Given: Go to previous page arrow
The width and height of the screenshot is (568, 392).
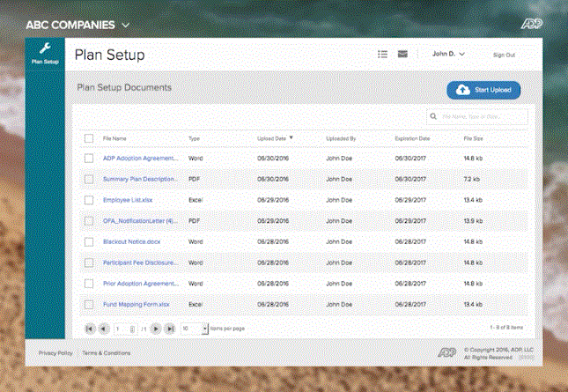Looking at the screenshot, I should tap(103, 328).
